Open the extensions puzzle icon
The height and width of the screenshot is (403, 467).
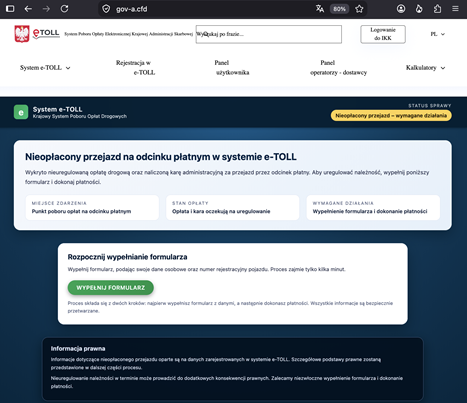coord(437,9)
